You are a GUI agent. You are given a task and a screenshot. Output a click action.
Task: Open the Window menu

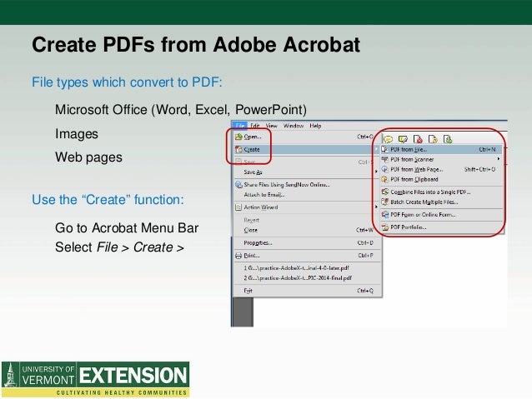(294, 126)
